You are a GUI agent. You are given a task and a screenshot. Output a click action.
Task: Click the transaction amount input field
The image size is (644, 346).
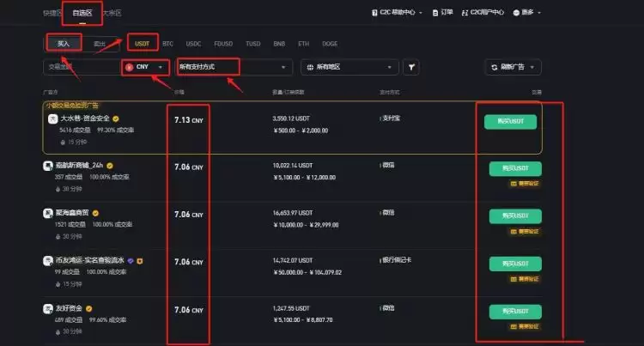(x=82, y=67)
